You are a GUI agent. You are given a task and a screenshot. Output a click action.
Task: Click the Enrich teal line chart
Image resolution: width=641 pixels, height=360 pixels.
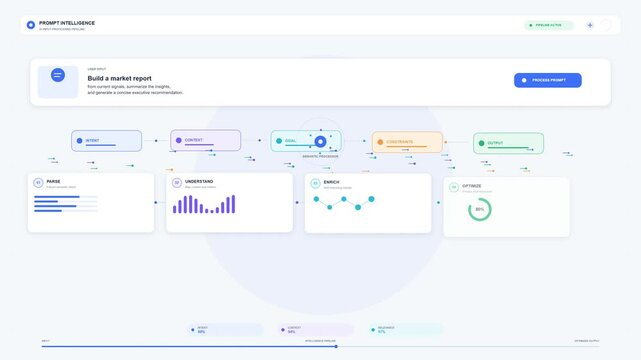pyautogui.click(x=343, y=203)
